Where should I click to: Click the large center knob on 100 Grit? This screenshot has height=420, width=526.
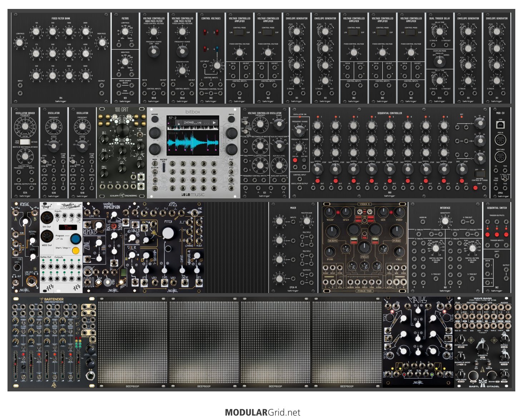tap(122, 130)
